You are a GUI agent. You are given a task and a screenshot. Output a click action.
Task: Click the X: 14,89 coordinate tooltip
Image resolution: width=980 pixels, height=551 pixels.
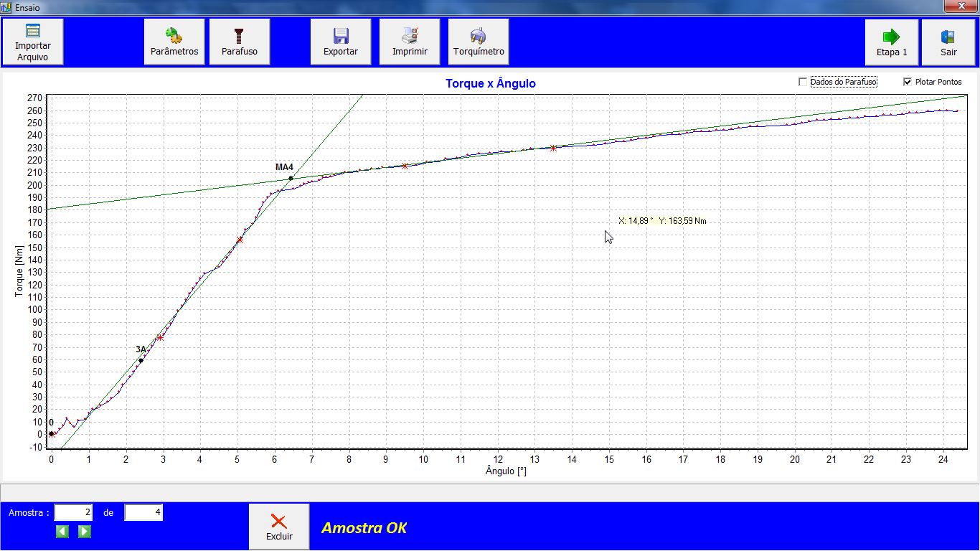pyautogui.click(x=662, y=221)
